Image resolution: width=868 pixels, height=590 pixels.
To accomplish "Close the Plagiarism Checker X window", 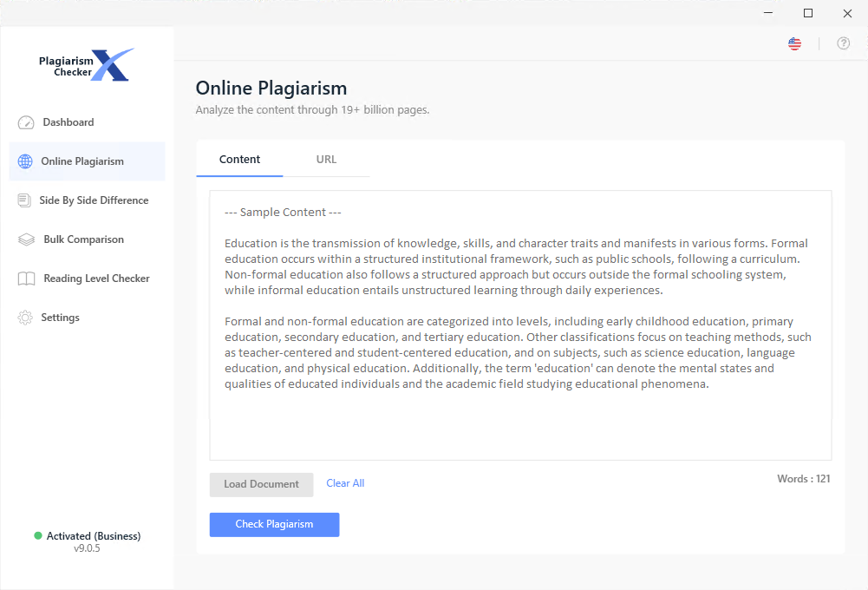I will (847, 13).
